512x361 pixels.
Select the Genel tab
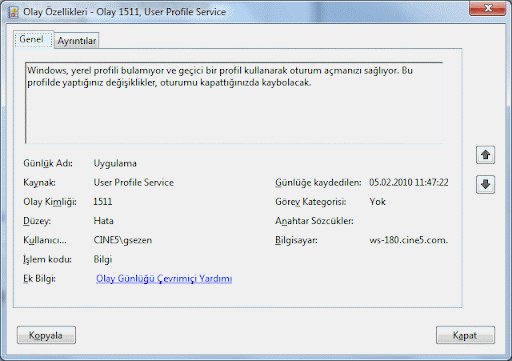tap(32, 39)
